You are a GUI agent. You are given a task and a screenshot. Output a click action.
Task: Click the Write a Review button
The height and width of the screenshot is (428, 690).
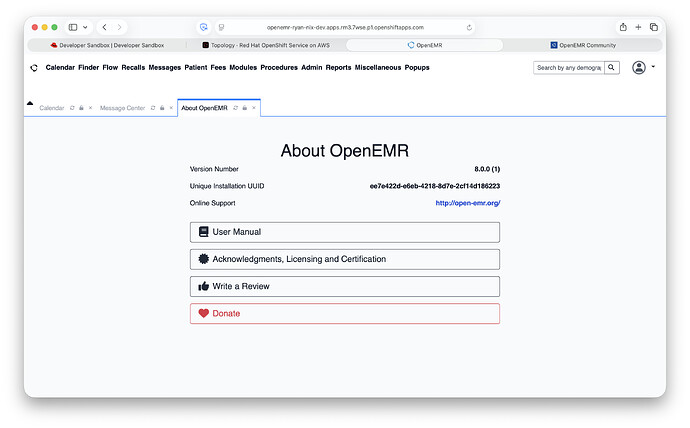(x=345, y=286)
